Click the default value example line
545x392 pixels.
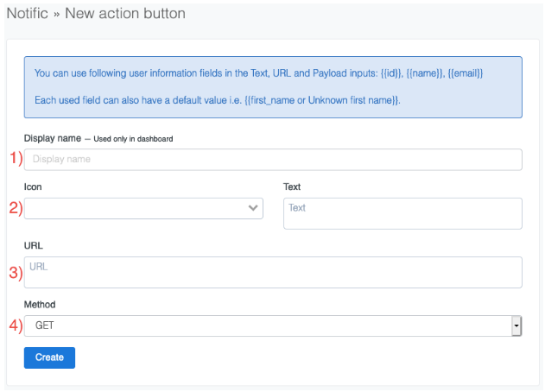(218, 100)
